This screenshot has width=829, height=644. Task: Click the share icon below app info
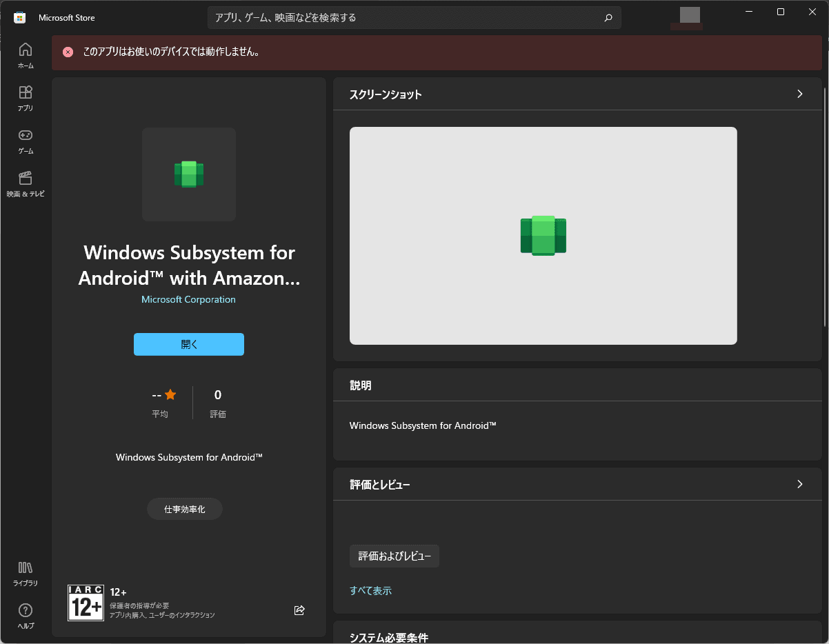tap(299, 610)
